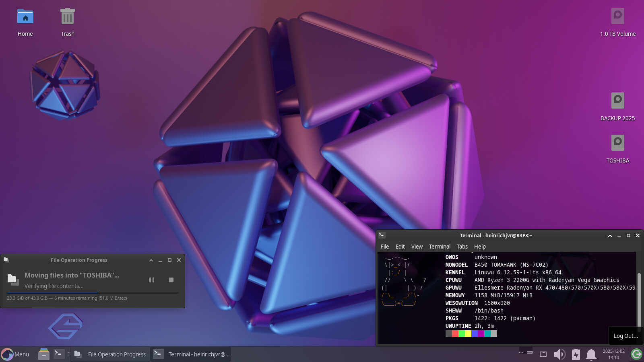Open the whisker Menu on the panel
The height and width of the screenshot is (362, 644).
(15, 354)
